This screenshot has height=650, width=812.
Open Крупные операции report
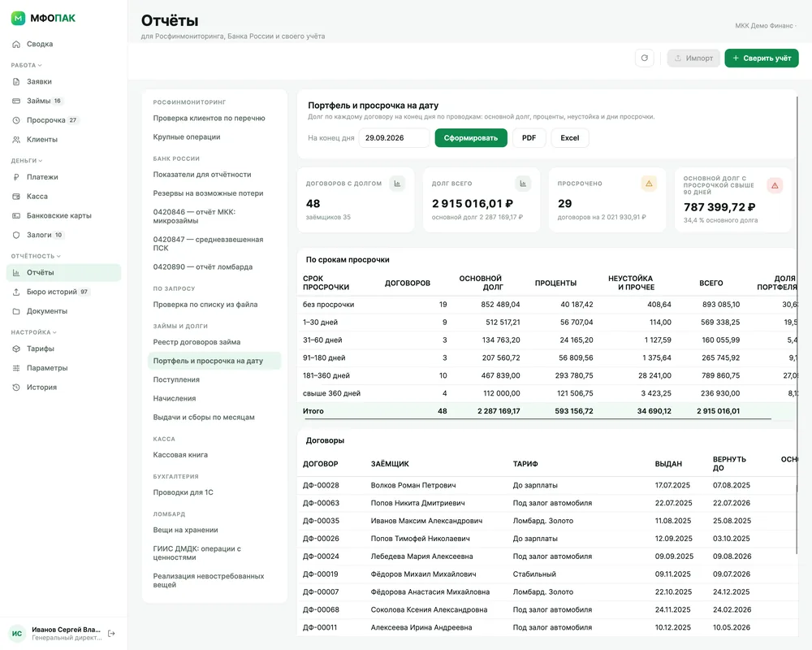[x=187, y=136]
